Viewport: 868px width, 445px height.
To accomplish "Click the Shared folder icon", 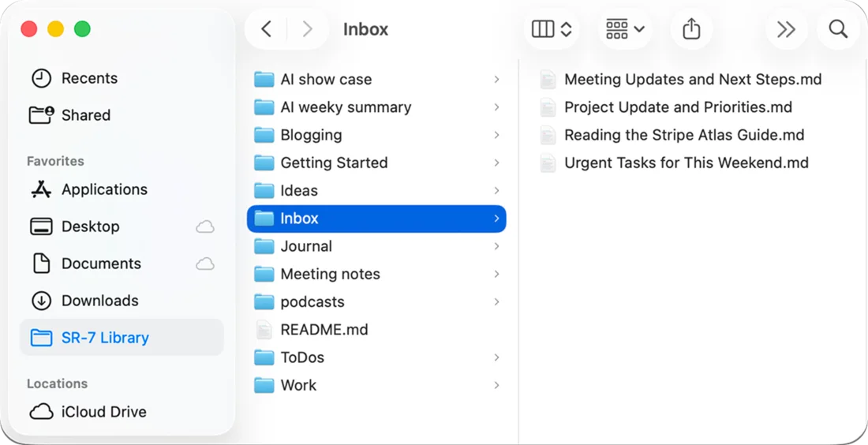I will pos(41,115).
